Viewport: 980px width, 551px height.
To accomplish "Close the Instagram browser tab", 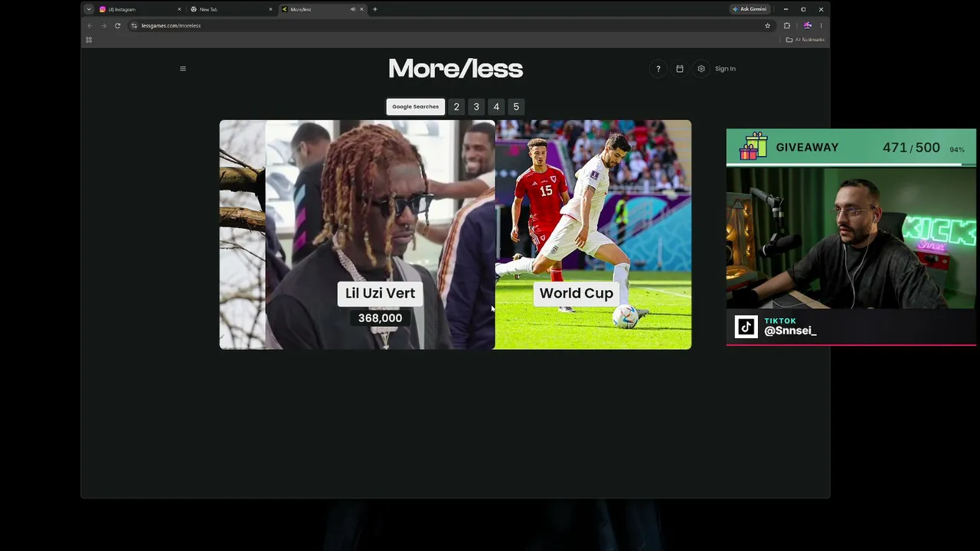I will click(x=179, y=9).
